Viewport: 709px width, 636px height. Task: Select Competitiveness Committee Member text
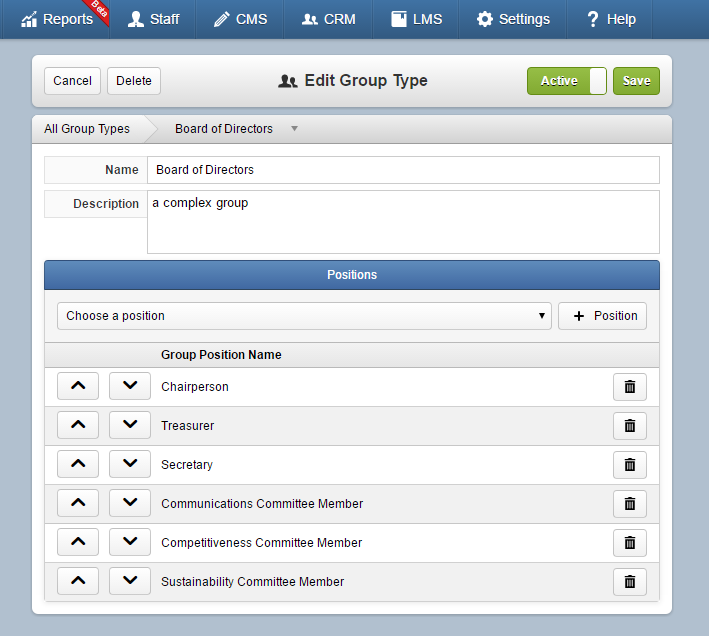tap(262, 542)
